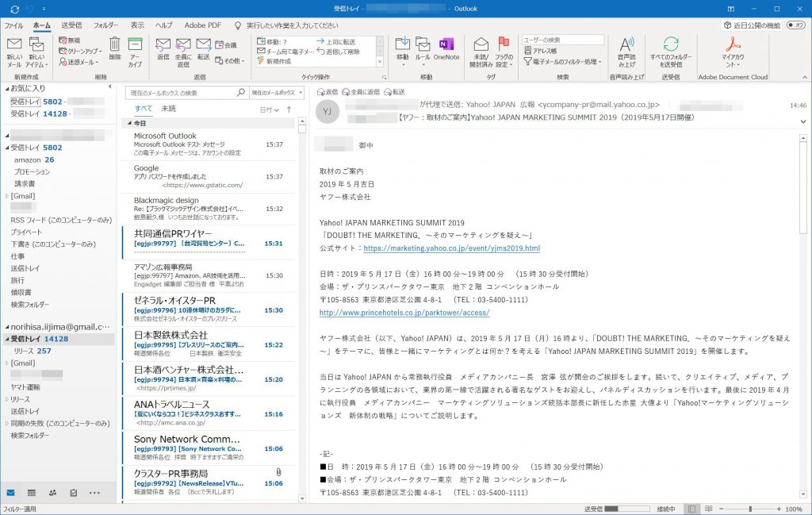Image resolution: width=812 pixels, height=515 pixels.
Task: Click the 削除 trash can icon
Action: pos(115,45)
